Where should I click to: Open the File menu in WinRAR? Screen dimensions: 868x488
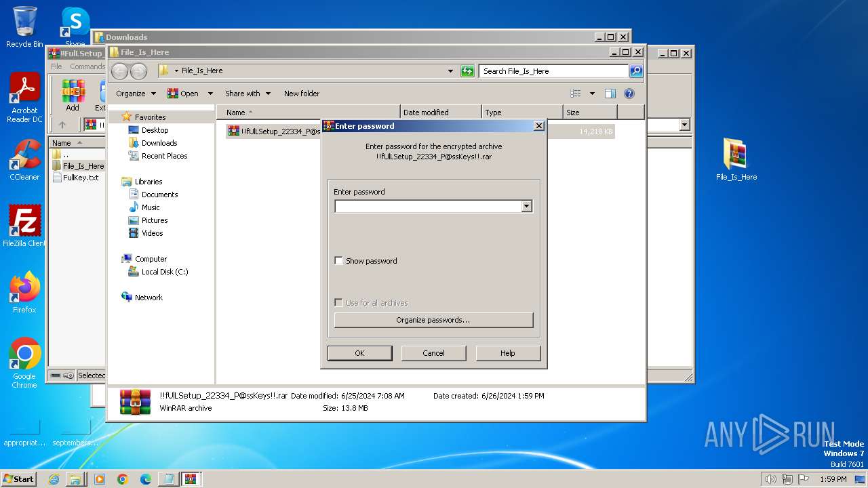(56, 66)
